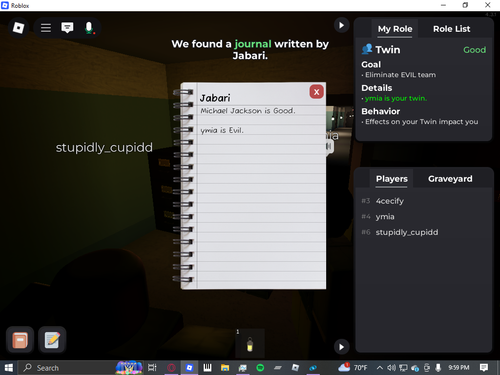The image size is (500, 375).
Task: Click the 'ymia is Evil.' journal line
Action: pyautogui.click(x=222, y=130)
